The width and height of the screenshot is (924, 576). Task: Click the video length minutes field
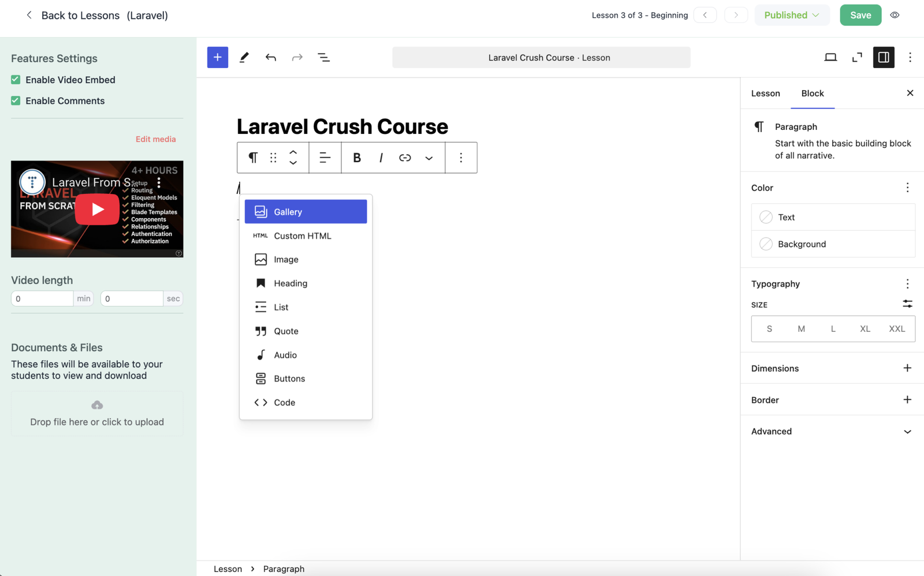pyautogui.click(x=42, y=298)
